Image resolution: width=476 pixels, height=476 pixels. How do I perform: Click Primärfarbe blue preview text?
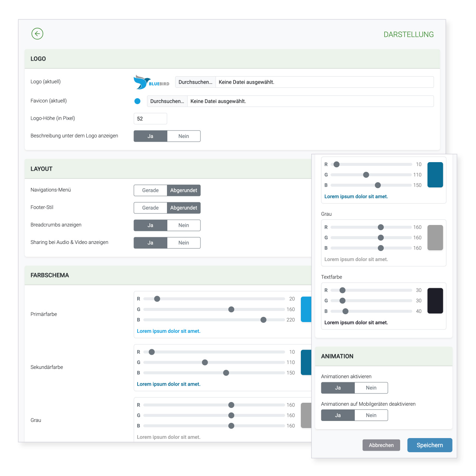[168, 331]
